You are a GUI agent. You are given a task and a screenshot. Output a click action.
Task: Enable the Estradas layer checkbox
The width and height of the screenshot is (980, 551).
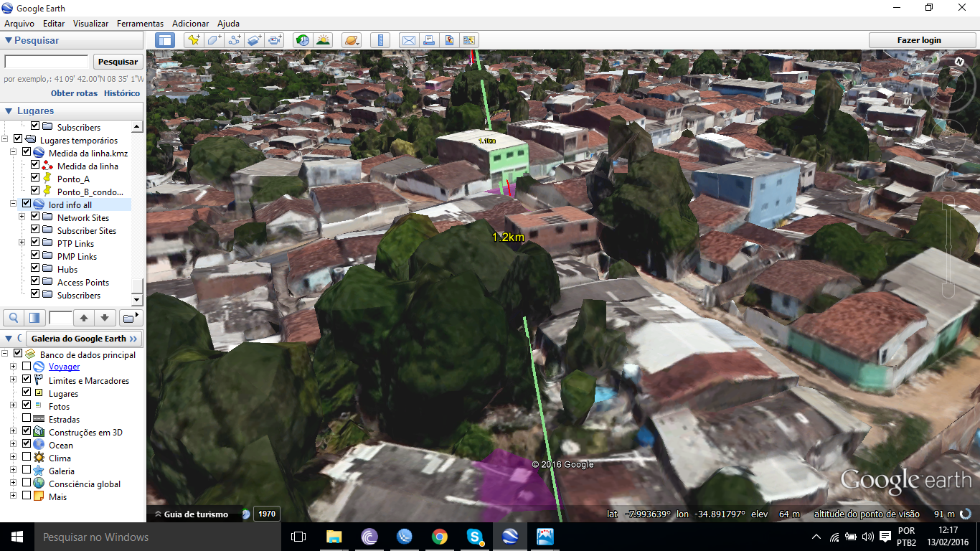point(27,418)
